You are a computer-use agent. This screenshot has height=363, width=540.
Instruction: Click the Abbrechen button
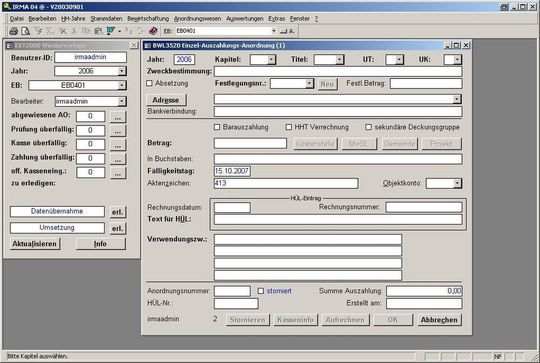[x=439, y=320]
